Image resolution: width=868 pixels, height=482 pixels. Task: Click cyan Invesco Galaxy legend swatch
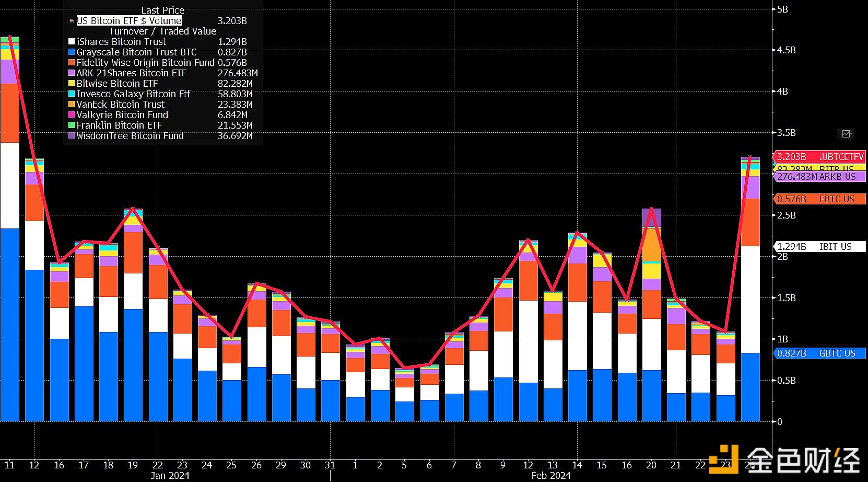click(x=72, y=94)
